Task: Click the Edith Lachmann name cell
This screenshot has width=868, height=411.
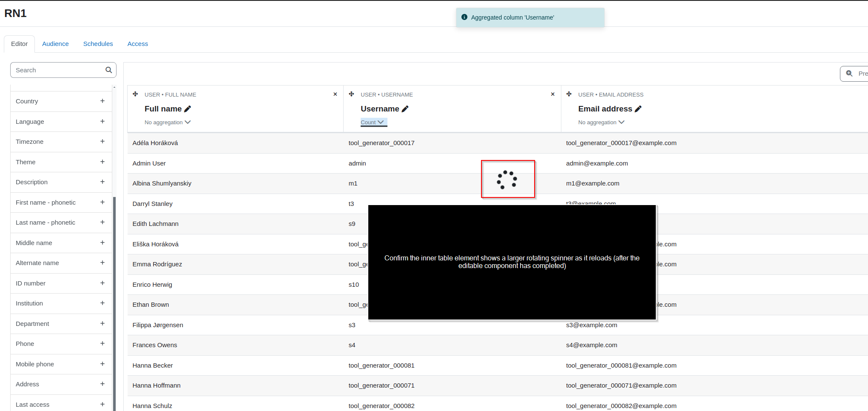Action: tap(155, 224)
